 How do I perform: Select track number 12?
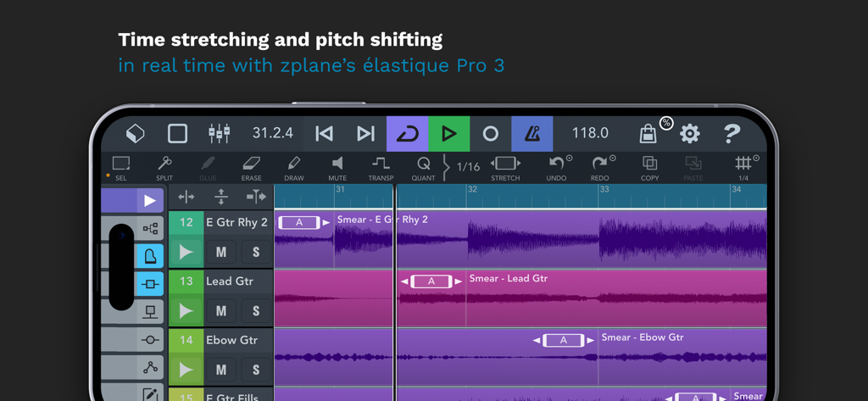186,222
